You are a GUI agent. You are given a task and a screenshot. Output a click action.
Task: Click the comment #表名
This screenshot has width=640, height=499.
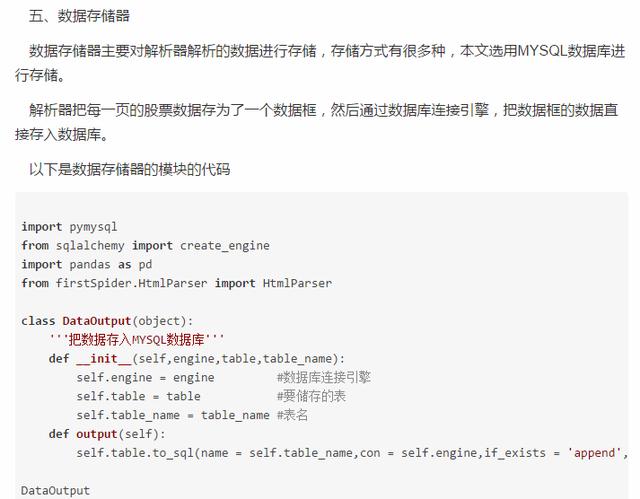[292, 415]
